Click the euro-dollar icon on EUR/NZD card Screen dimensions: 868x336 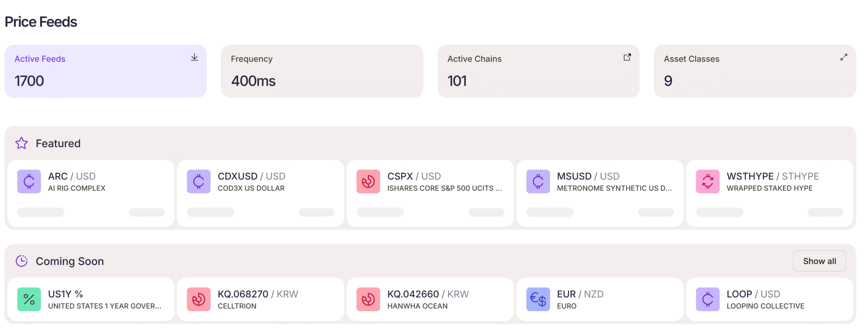(538, 299)
